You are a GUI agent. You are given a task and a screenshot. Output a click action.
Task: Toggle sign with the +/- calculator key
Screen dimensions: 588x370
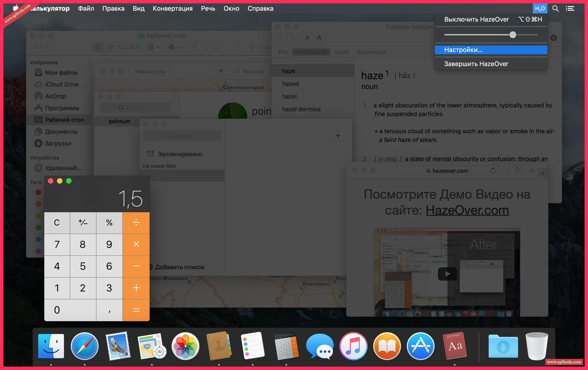[83, 222]
